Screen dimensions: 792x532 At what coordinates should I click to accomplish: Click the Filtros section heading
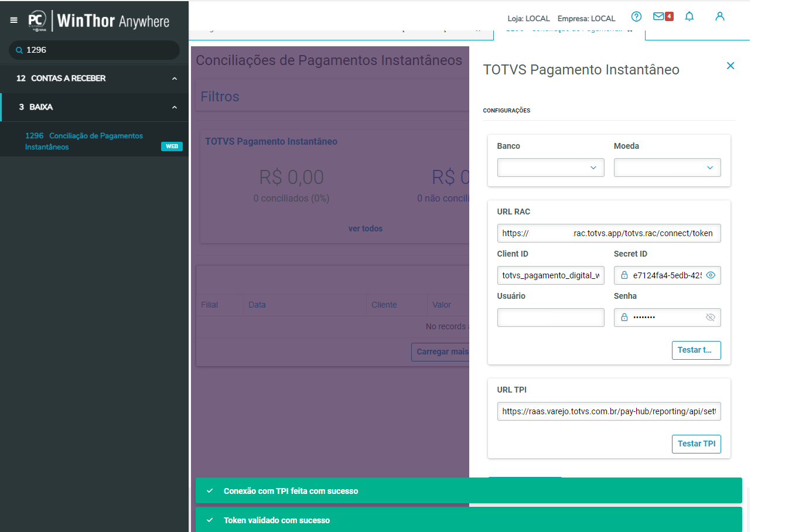(x=220, y=97)
